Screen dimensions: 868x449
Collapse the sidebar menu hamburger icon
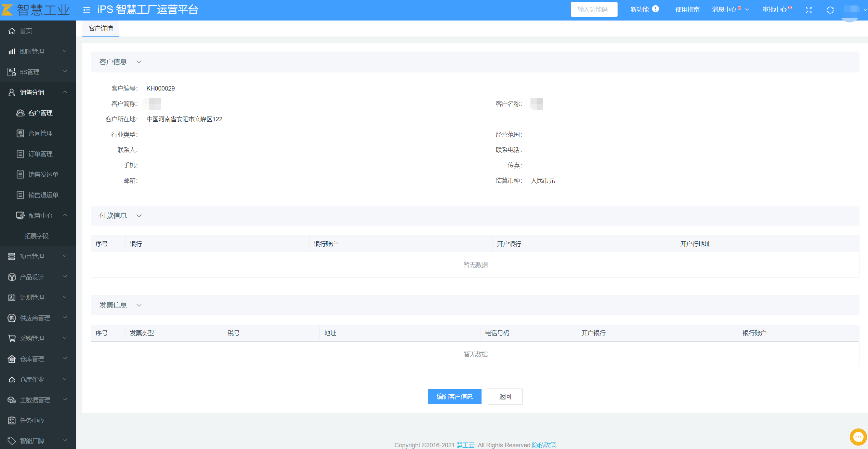click(x=87, y=10)
